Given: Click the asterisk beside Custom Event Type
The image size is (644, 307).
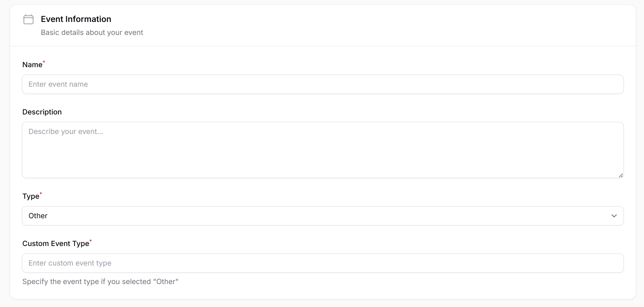Looking at the screenshot, I should tap(91, 241).
